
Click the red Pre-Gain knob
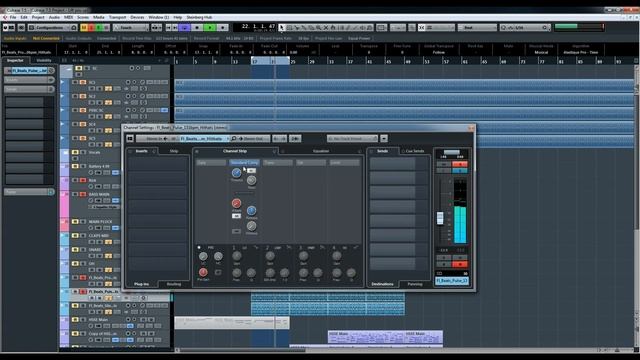click(x=203, y=272)
